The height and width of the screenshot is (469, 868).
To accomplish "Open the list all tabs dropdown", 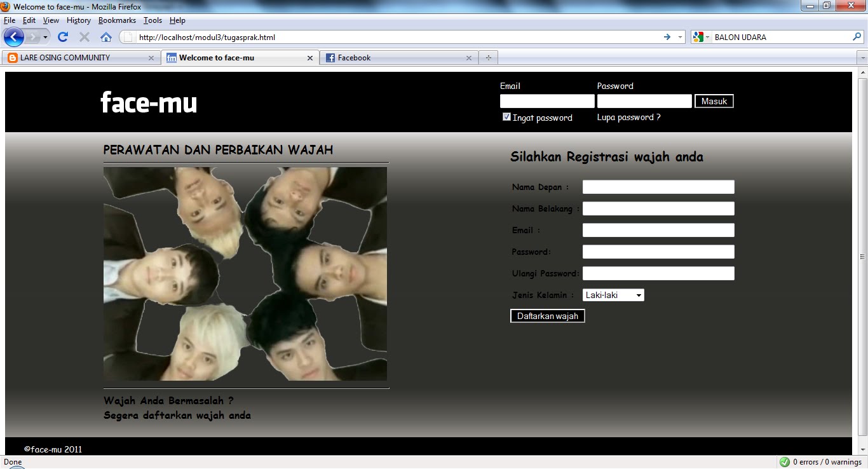I will tap(862, 58).
